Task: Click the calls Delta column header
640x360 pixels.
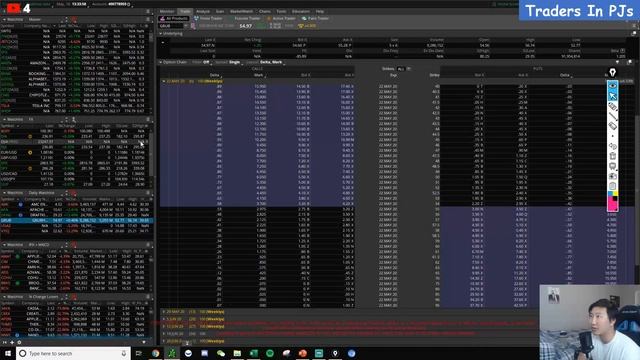Action: point(214,75)
